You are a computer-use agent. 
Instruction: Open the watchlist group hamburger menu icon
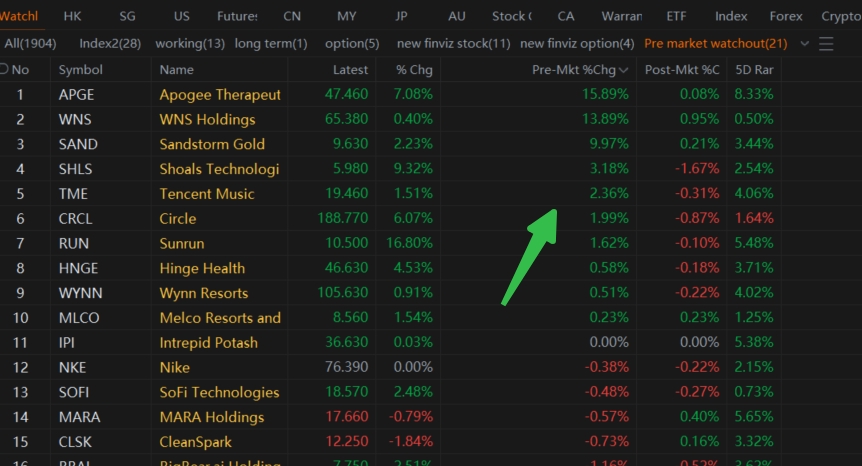(826, 43)
